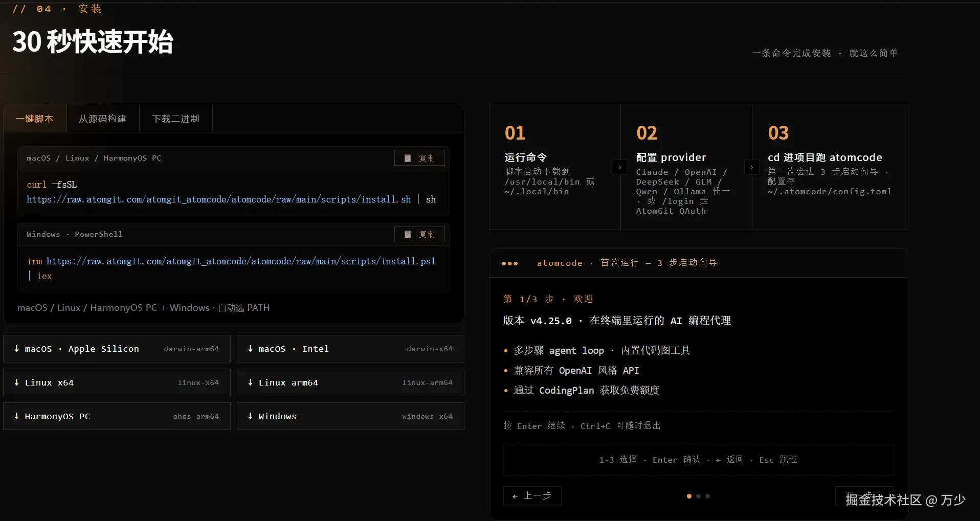Click the AtomGit OAuth text
Image resolution: width=980 pixels, height=521 pixels.
(671, 211)
